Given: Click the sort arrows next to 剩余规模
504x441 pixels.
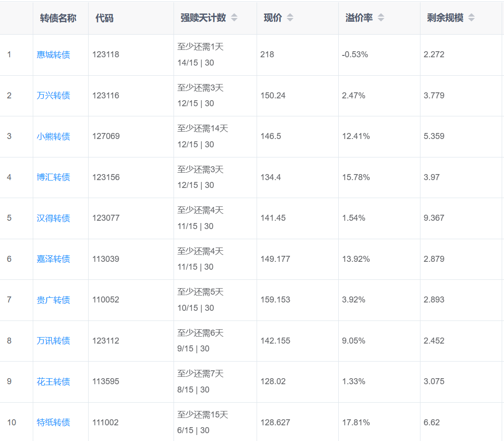Looking at the screenshot, I should tap(471, 18).
